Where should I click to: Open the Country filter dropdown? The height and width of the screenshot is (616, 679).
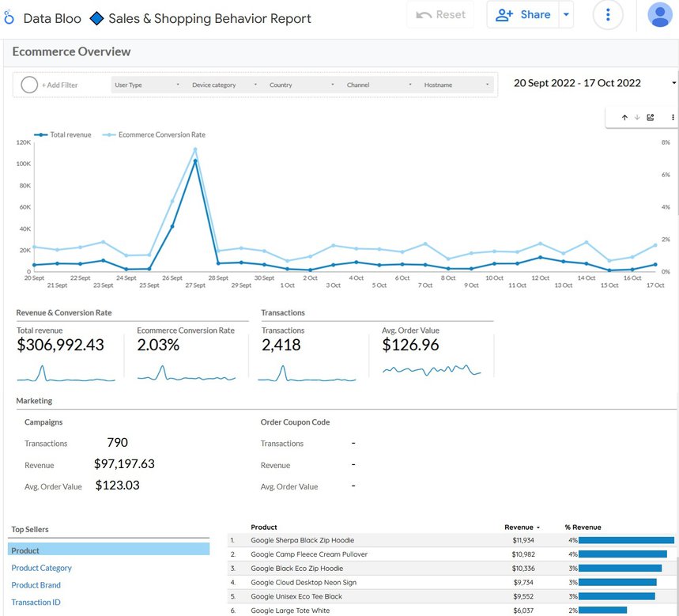tap(302, 85)
